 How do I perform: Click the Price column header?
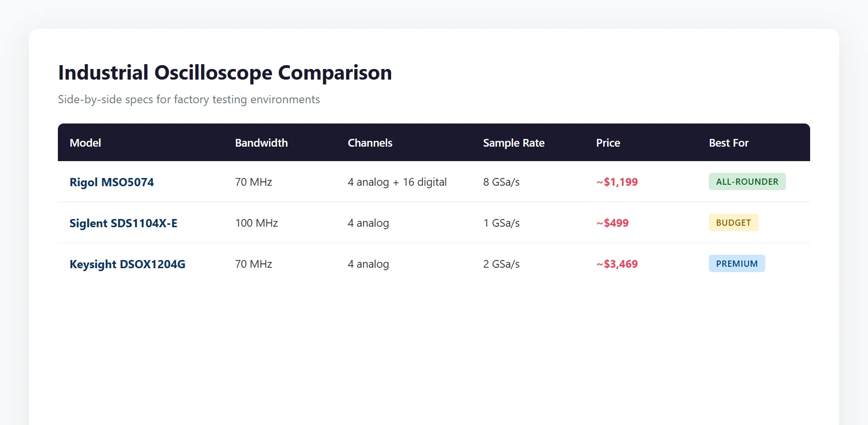click(608, 143)
